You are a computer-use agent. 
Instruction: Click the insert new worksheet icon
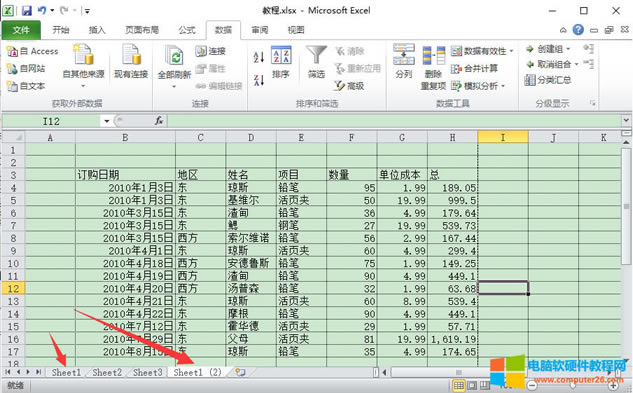pos(240,372)
